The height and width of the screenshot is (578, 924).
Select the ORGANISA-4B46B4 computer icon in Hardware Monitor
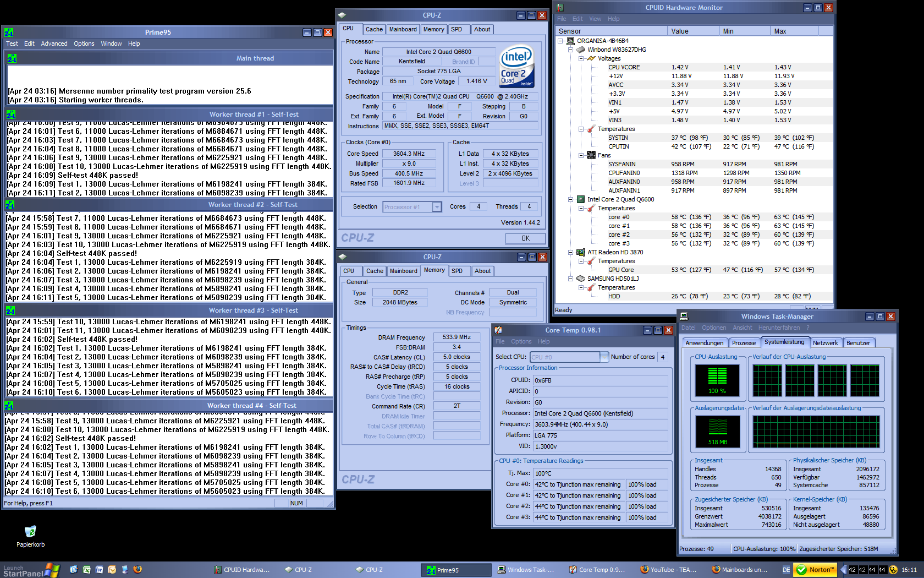(x=571, y=41)
